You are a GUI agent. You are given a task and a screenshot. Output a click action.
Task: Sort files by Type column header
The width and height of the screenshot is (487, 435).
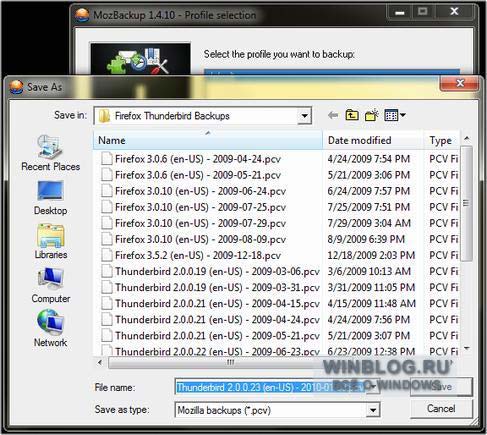pyautogui.click(x=442, y=140)
